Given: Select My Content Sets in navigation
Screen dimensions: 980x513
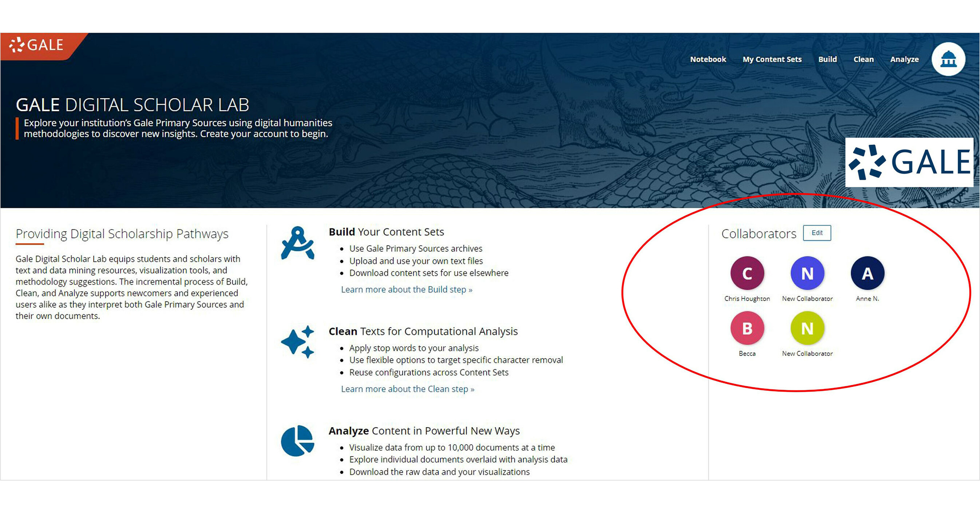Looking at the screenshot, I should [x=772, y=59].
